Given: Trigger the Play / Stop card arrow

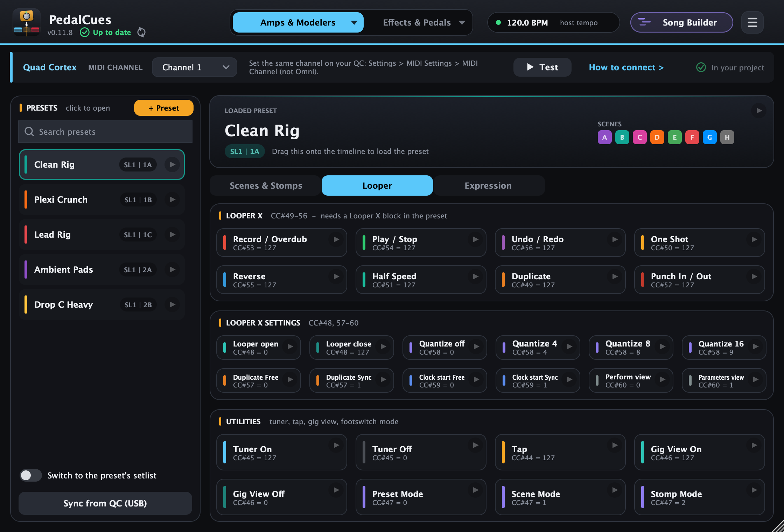Looking at the screenshot, I should tap(475, 239).
